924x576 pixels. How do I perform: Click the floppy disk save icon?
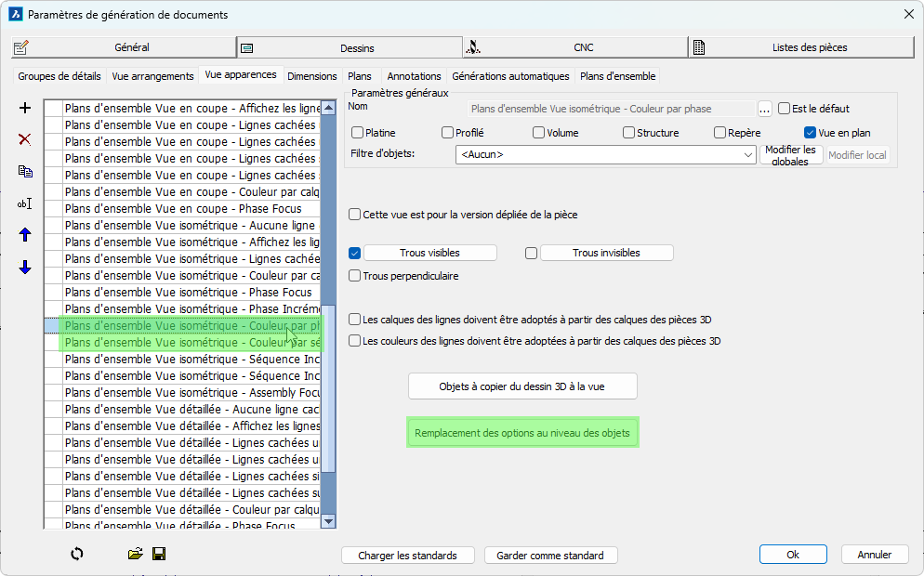coord(159,554)
